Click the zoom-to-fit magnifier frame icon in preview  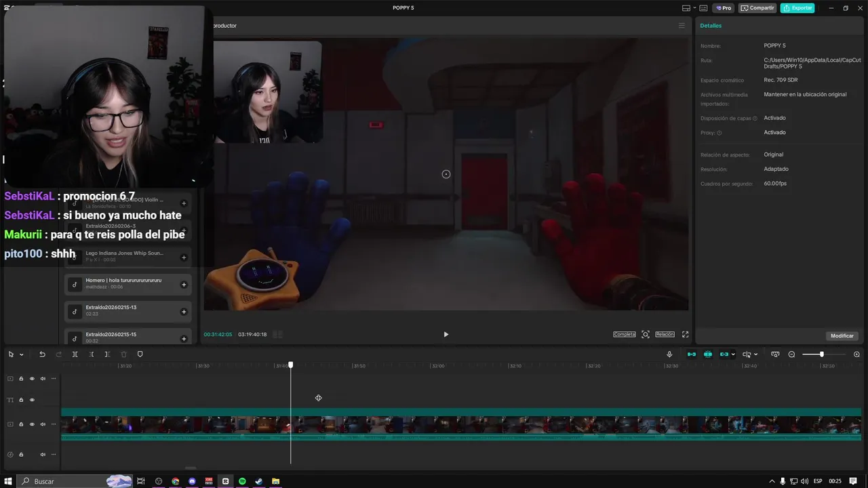point(646,334)
